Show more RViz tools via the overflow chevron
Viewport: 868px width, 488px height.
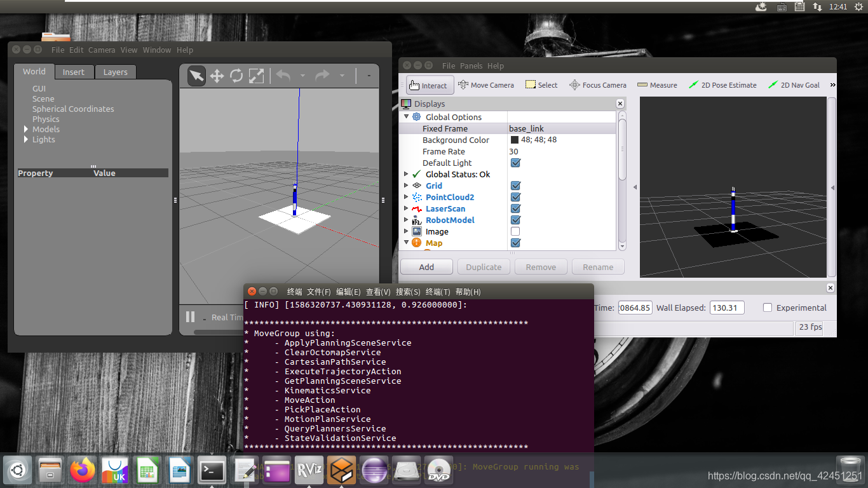click(x=832, y=85)
